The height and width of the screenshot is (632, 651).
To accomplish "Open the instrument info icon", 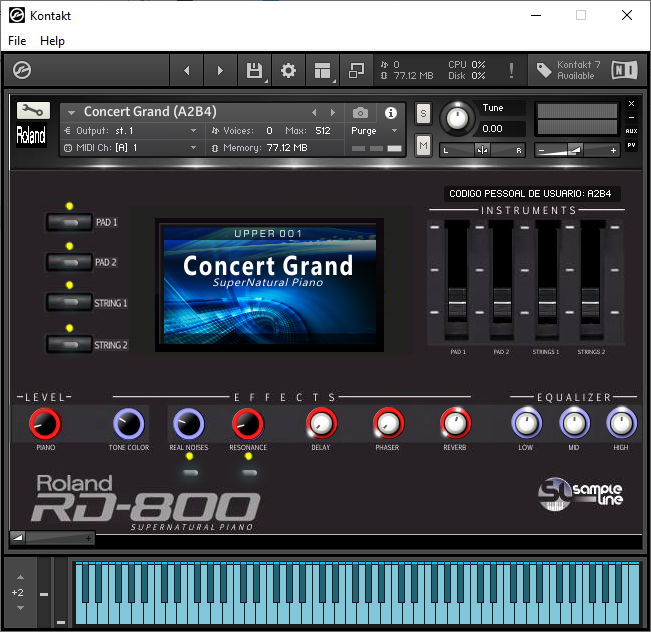I will 390,113.
